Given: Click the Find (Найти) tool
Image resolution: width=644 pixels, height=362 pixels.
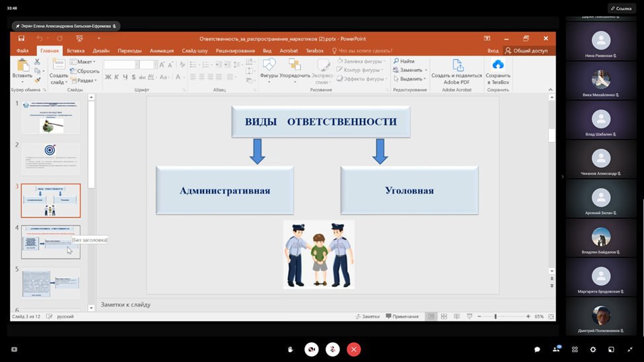Looking at the screenshot, I should click(404, 61).
